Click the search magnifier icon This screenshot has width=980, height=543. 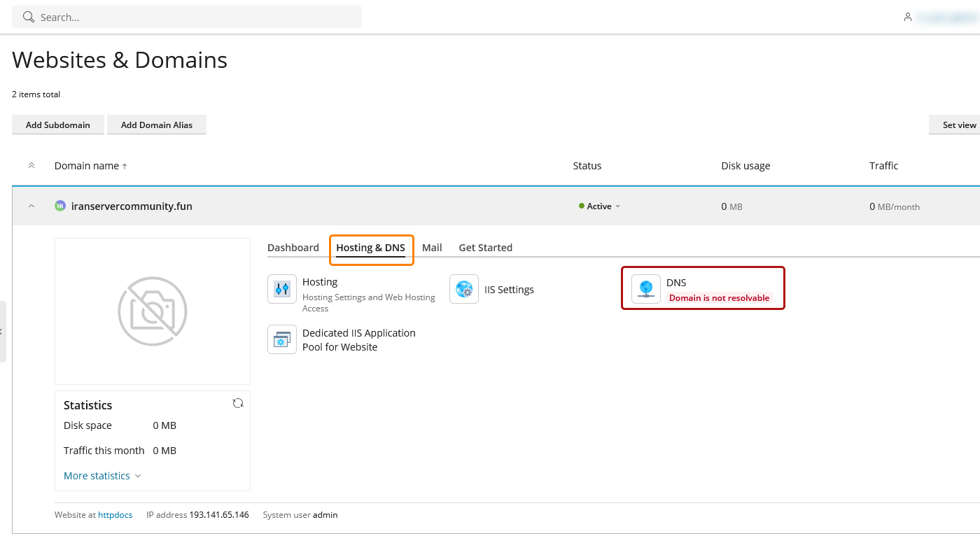point(29,17)
